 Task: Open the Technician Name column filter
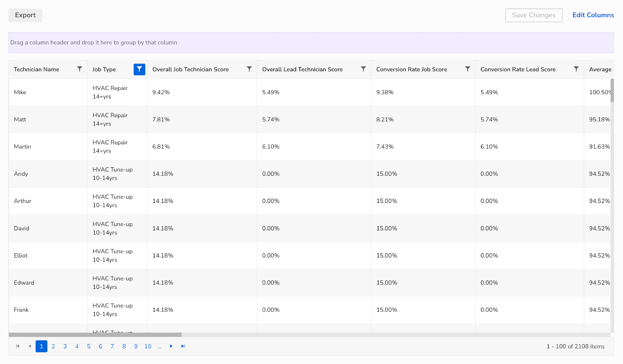click(79, 69)
